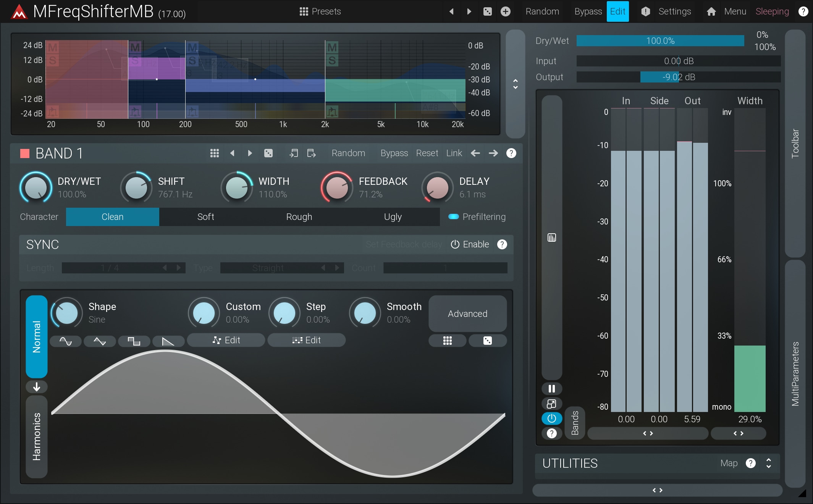Toggle the meters power button
This screenshot has height=504, width=813.
point(551,418)
